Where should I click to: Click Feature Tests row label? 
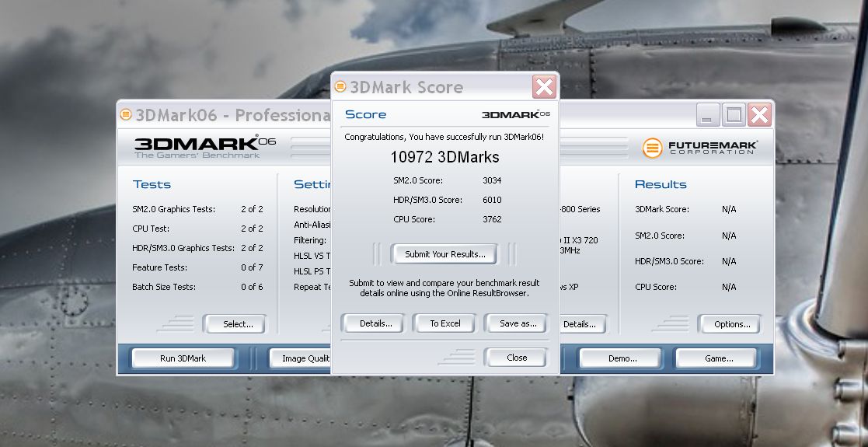[x=159, y=267]
